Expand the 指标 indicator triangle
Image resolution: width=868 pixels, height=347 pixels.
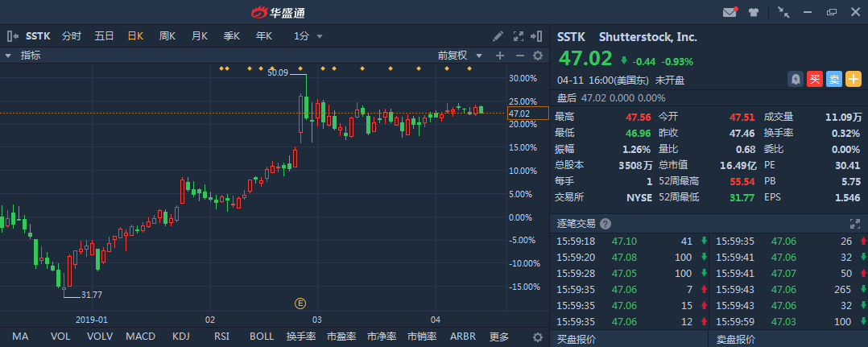click(7, 56)
